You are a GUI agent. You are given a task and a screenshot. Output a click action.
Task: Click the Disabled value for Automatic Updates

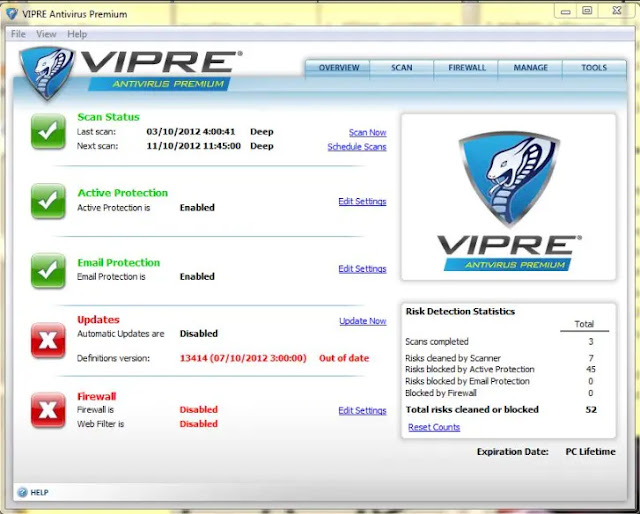point(199,334)
